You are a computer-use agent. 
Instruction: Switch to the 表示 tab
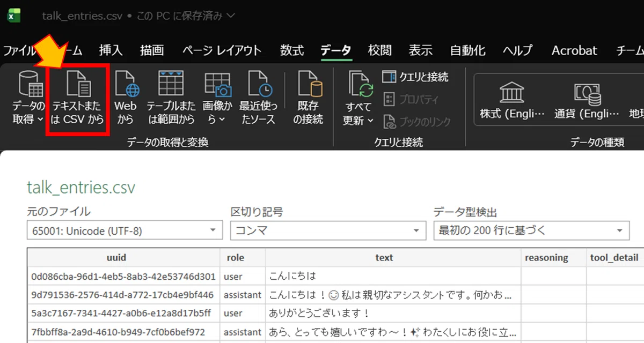tap(420, 50)
